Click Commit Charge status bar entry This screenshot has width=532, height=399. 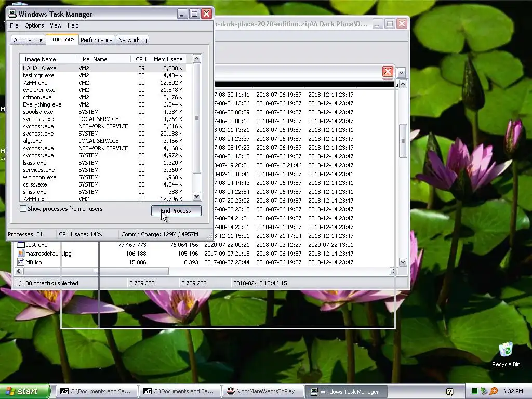159,234
